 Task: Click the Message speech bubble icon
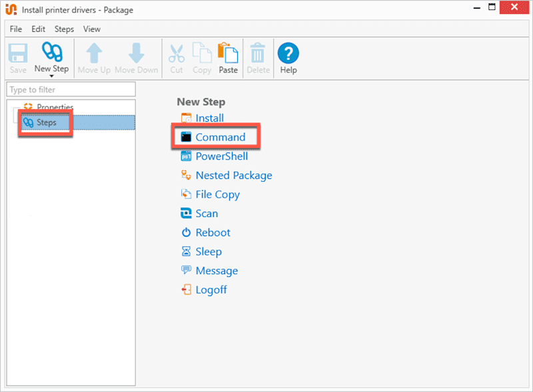[x=187, y=270]
